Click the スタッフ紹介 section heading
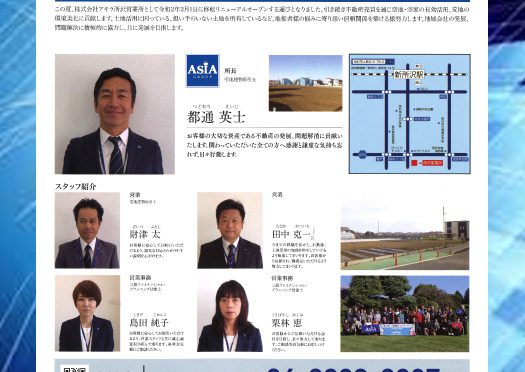The image size is (525, 372). [76, 187]
